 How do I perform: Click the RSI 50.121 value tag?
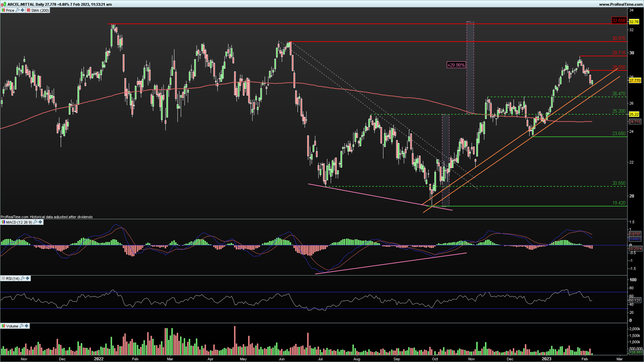(x=635, y=300)
